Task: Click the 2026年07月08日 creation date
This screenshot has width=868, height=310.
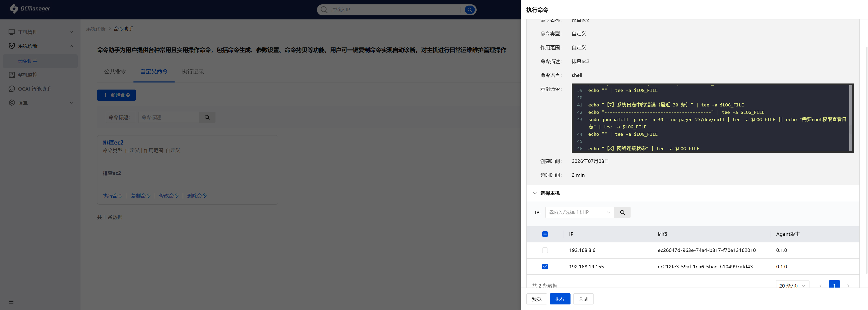Action: point(590,161)
